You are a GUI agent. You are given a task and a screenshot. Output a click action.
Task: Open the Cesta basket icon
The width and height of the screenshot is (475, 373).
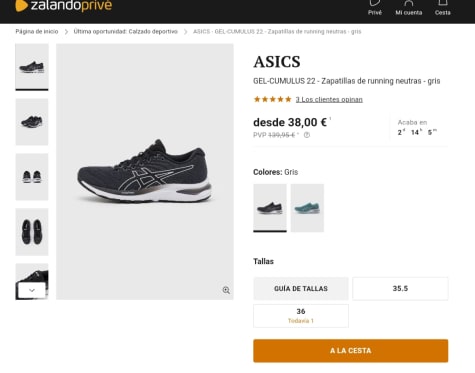coord(443,8)
